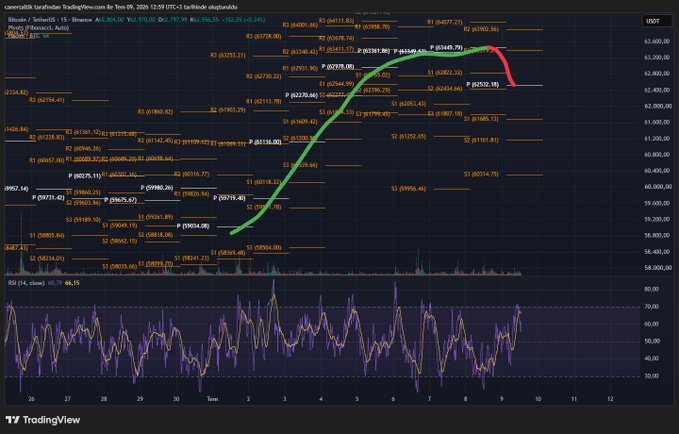
Task: Click date 12 on the time axis
Action: pyautogui.click(x=610, y=399)
